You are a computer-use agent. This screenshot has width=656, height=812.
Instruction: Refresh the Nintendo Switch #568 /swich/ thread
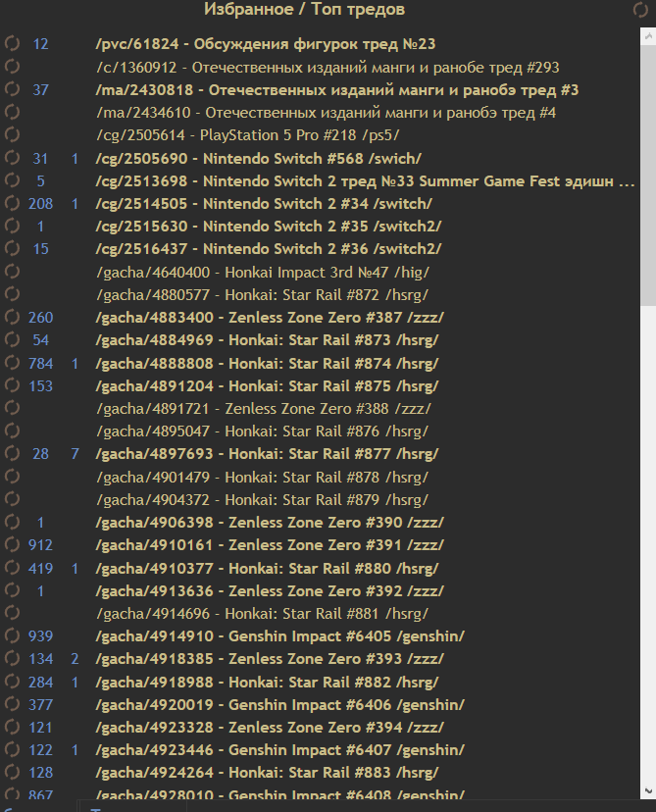[x=12, y=158]
